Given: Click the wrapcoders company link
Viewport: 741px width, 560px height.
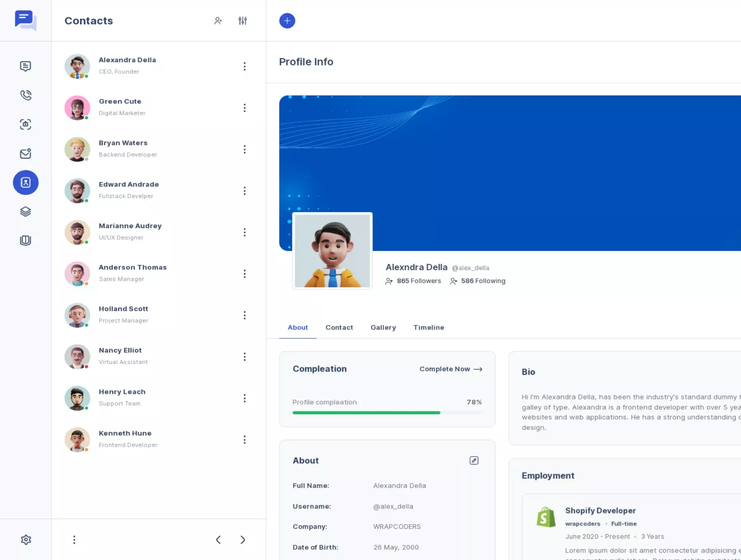Looking at the screenshot, I should [583, 524].
